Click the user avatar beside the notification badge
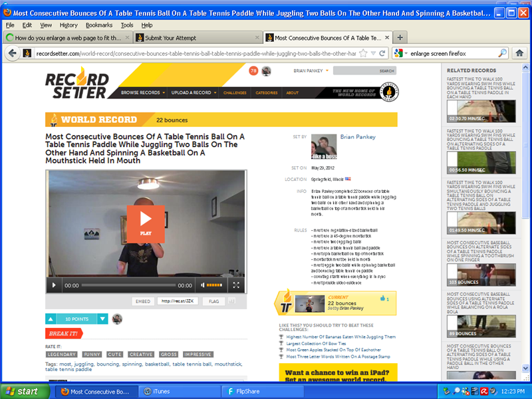The width and height of the screenshot is (532, 399). 267,71
